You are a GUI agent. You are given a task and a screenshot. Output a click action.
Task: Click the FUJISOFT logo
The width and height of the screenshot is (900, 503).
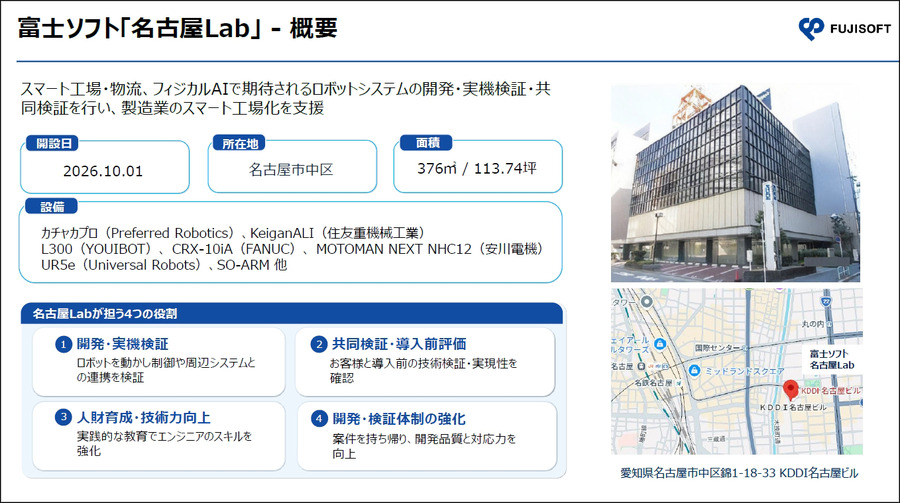(x=844, y=28)
